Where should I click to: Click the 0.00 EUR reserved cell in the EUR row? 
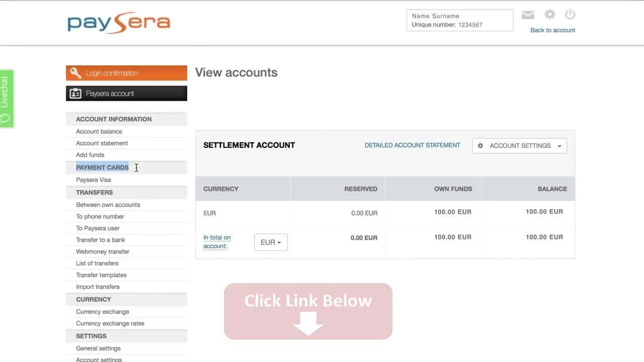[364, 213]
